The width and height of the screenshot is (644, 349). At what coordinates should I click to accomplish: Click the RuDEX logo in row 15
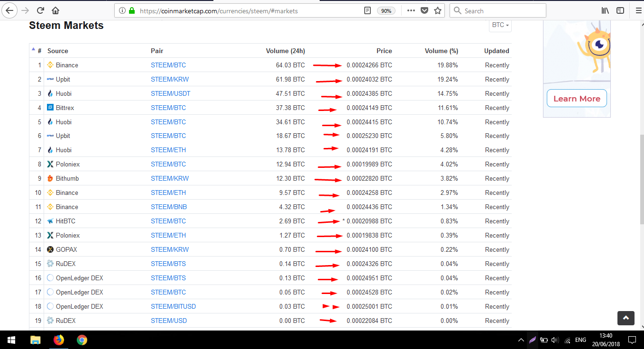point(50,264)
